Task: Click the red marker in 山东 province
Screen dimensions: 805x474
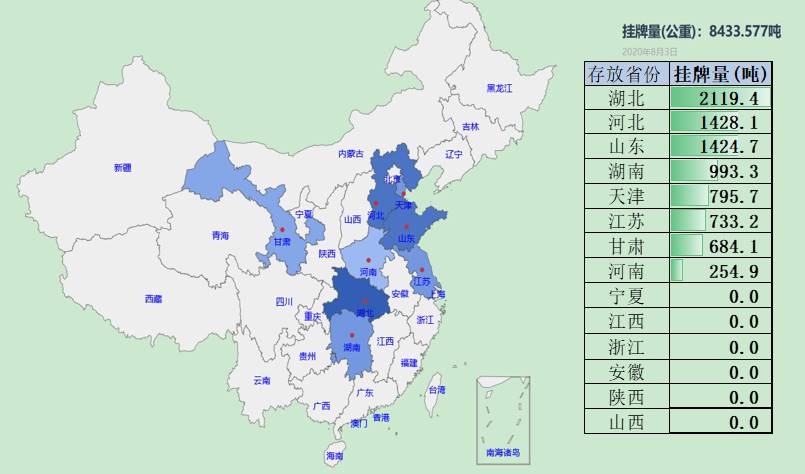Action: [406, 226]
